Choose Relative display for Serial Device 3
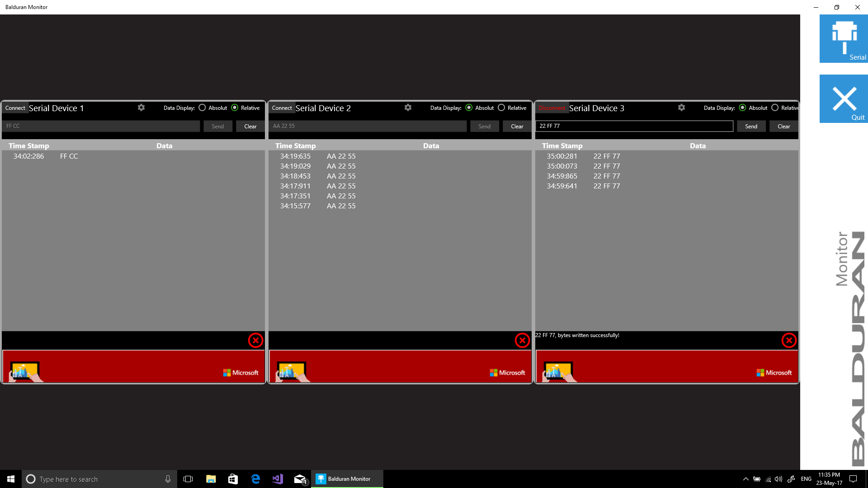The width and height of the screenshot is (868, 488). (775, 108)
